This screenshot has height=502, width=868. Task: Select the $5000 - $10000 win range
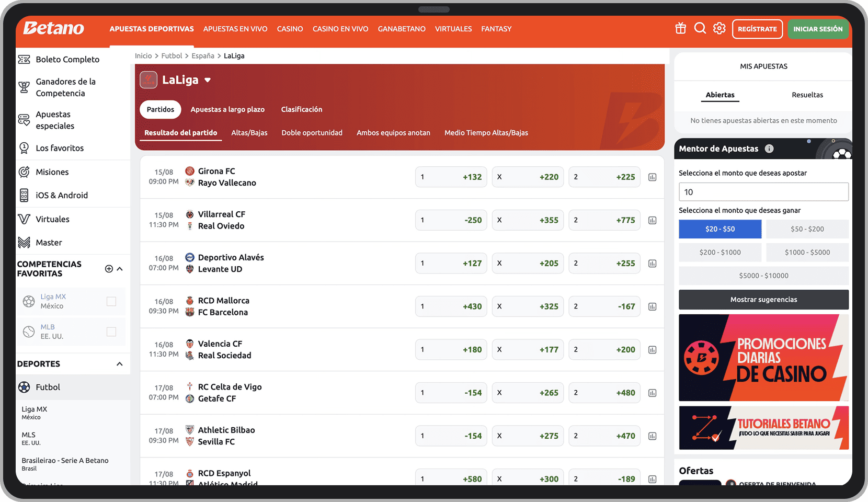click(763, 276)
